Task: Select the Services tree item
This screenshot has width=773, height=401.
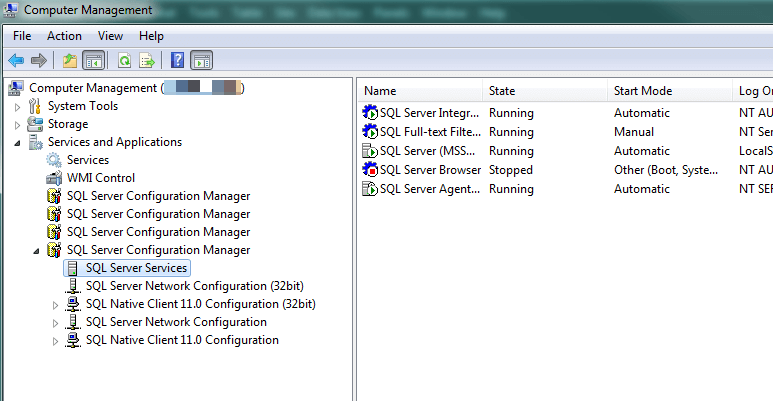Action: coord(88,160)
